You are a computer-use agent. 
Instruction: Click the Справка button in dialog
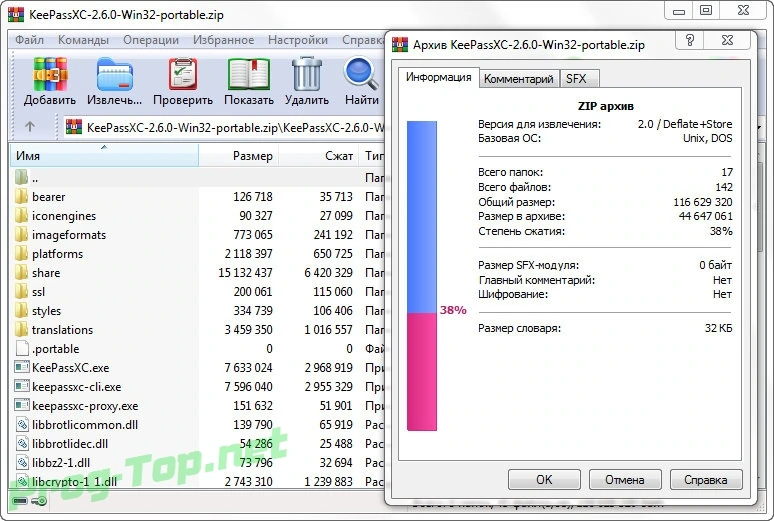click(706, 480)
